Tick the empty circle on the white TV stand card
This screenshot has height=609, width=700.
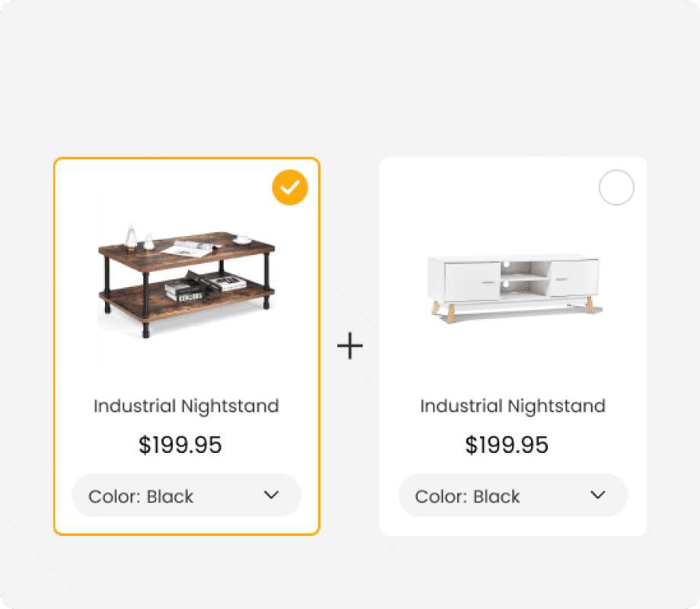(x=616, y=187)
